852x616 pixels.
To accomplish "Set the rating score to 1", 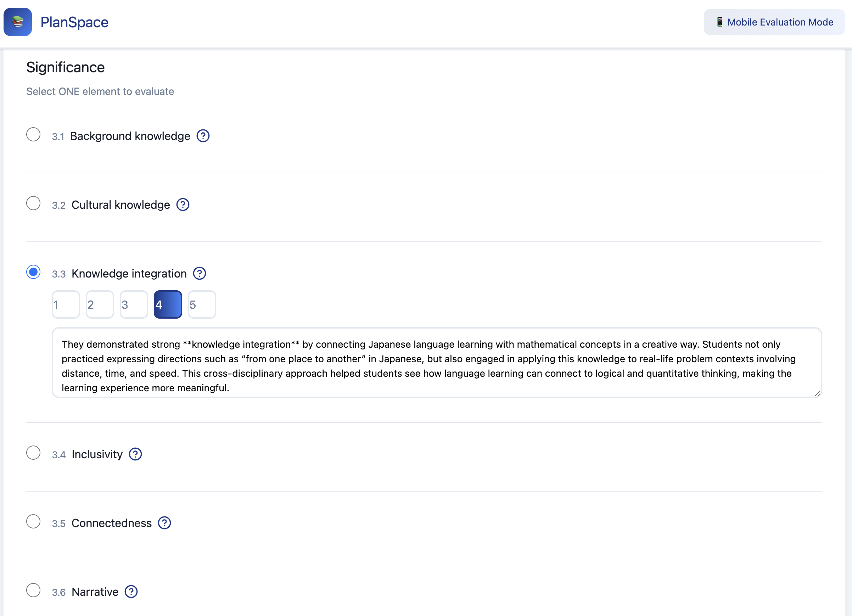I will [66, 304].
